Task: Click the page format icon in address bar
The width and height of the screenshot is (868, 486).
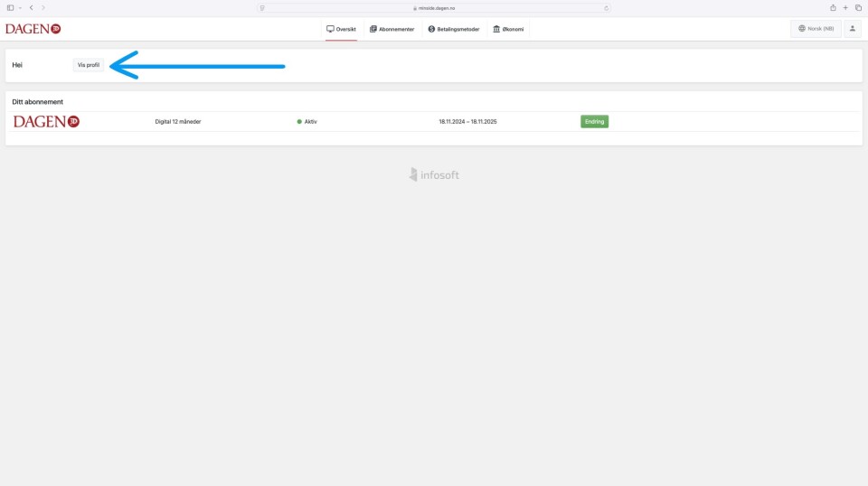Action: coord(262,7)
